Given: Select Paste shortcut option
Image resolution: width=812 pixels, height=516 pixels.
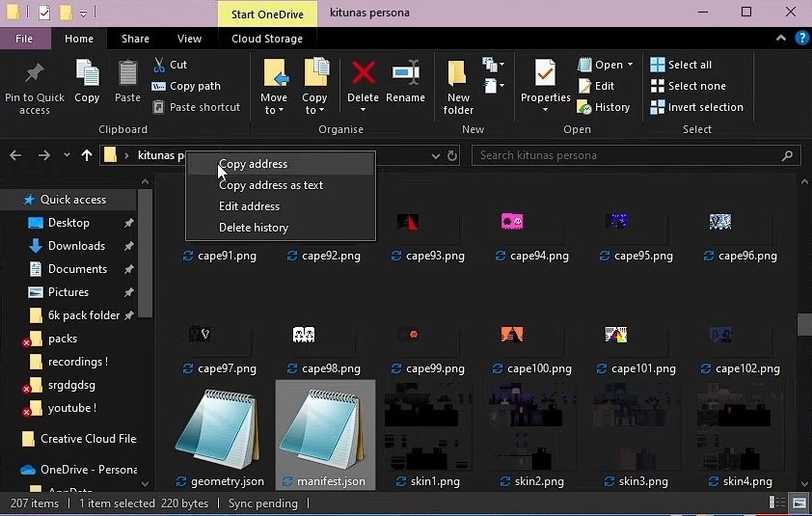Looking at the screenshot, I should pos(197,107).
